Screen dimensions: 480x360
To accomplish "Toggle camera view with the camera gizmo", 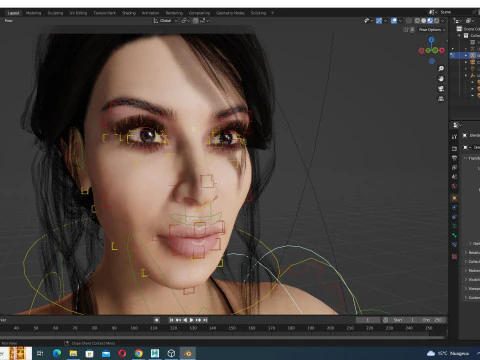I will 441,89.
